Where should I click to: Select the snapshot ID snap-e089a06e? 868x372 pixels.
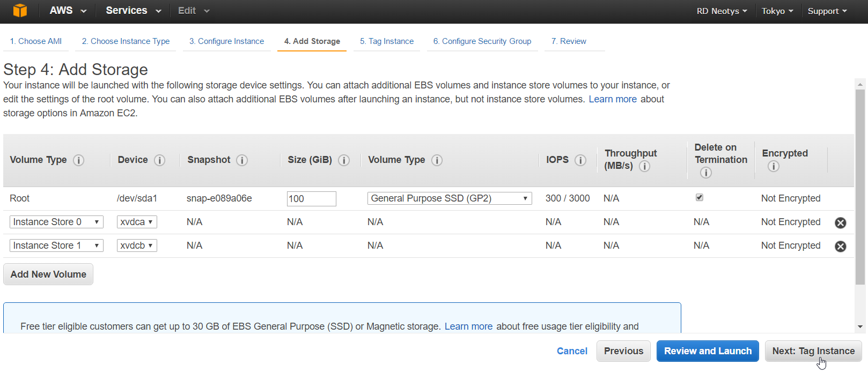point(219,198)
